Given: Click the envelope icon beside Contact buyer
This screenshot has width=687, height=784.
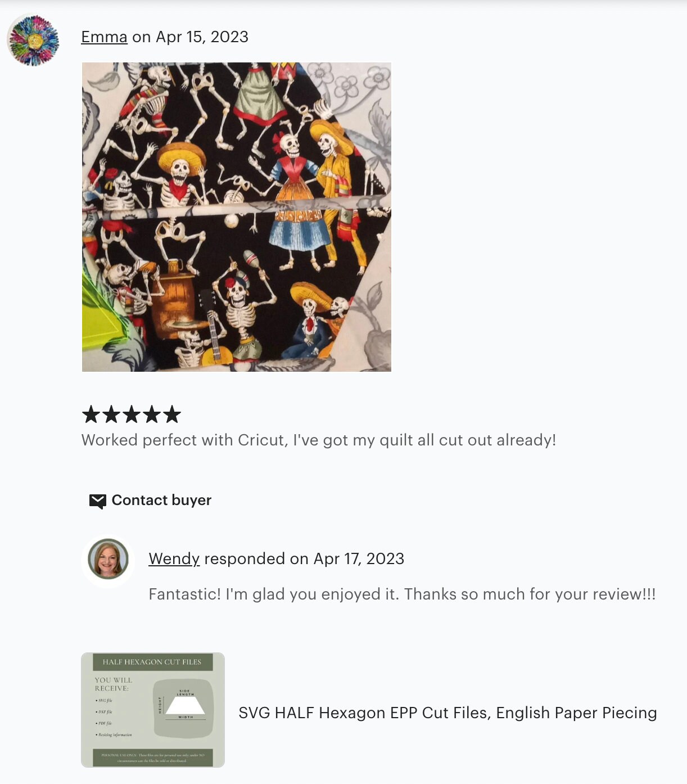Looking at the screenshot, I should coord(98,501).
